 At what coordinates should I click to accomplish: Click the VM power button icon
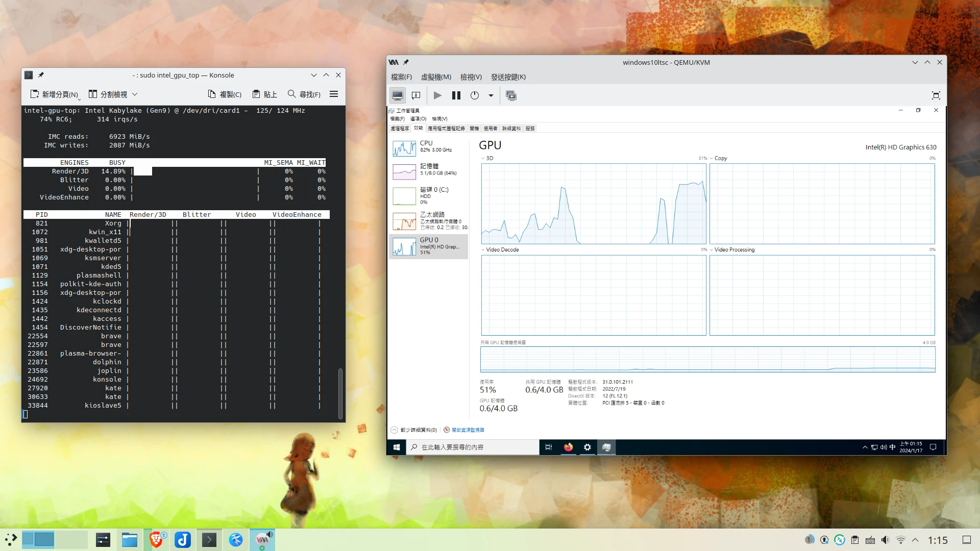(475, 95)
